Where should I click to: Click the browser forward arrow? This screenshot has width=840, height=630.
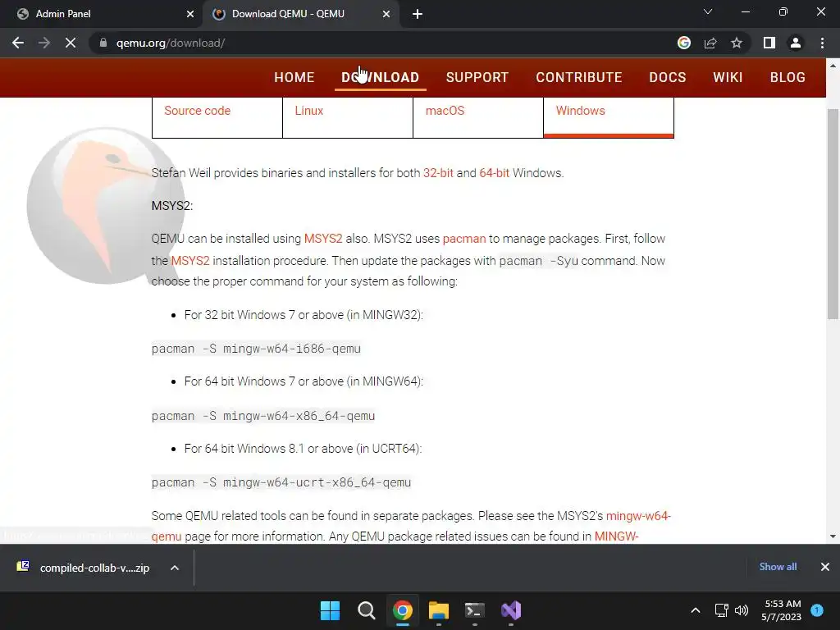(x=44, y=43)
